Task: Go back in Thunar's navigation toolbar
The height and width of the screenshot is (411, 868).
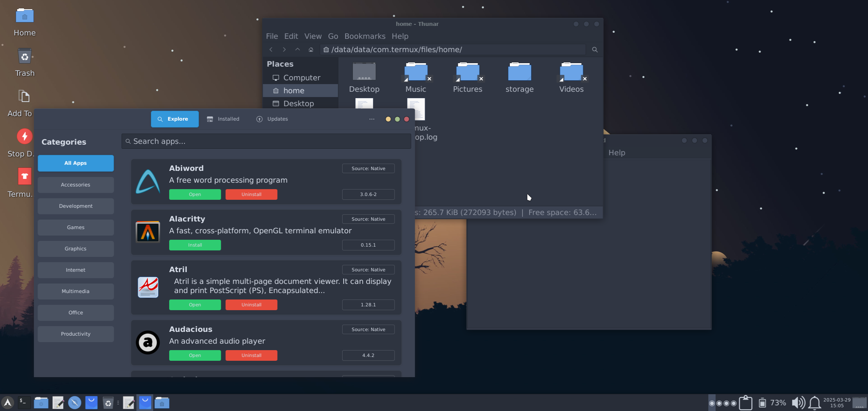Action: coord(271,49)
